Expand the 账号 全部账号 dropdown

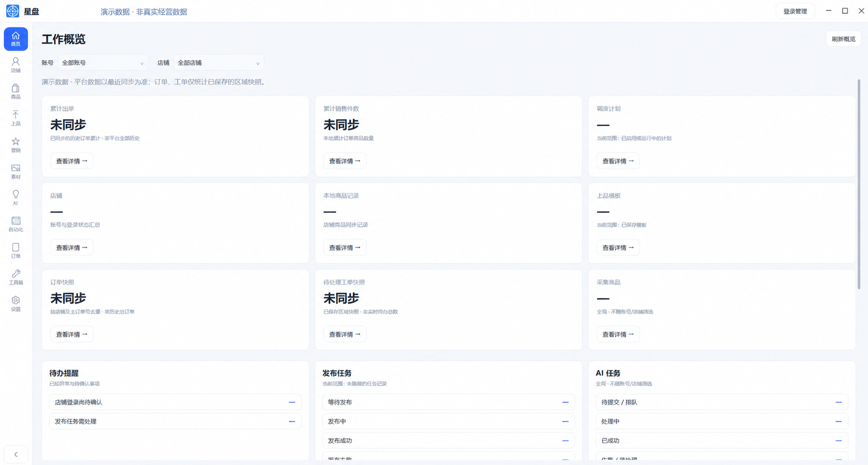[103, 63]
